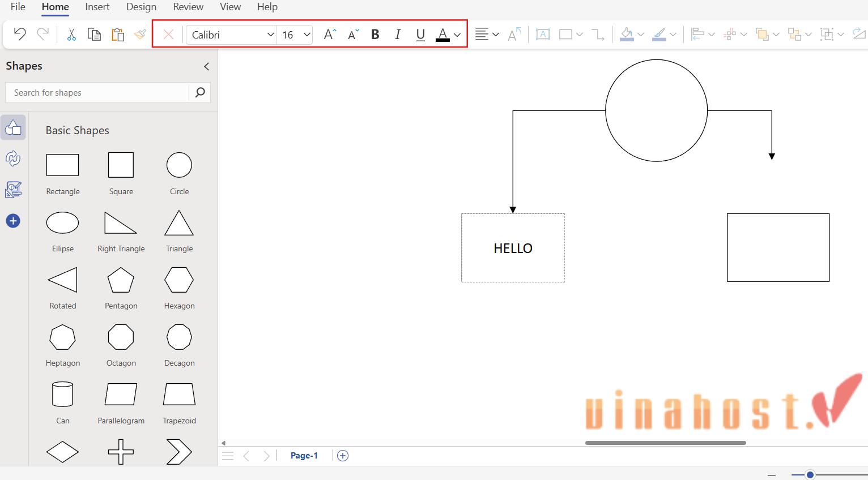Apply the black font color
The image size is (868, 480).
[x=442, y=35]
